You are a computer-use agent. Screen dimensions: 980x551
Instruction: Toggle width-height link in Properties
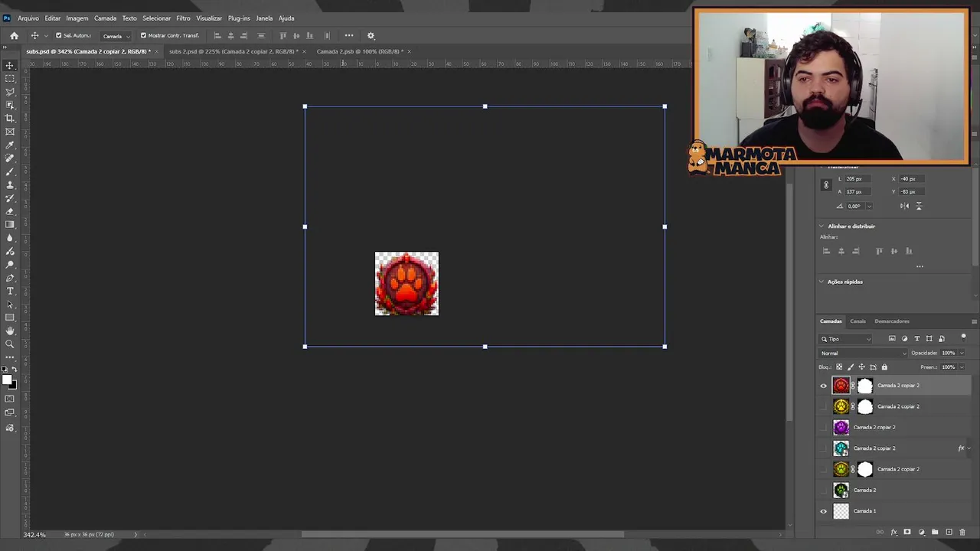pos(825,185)
